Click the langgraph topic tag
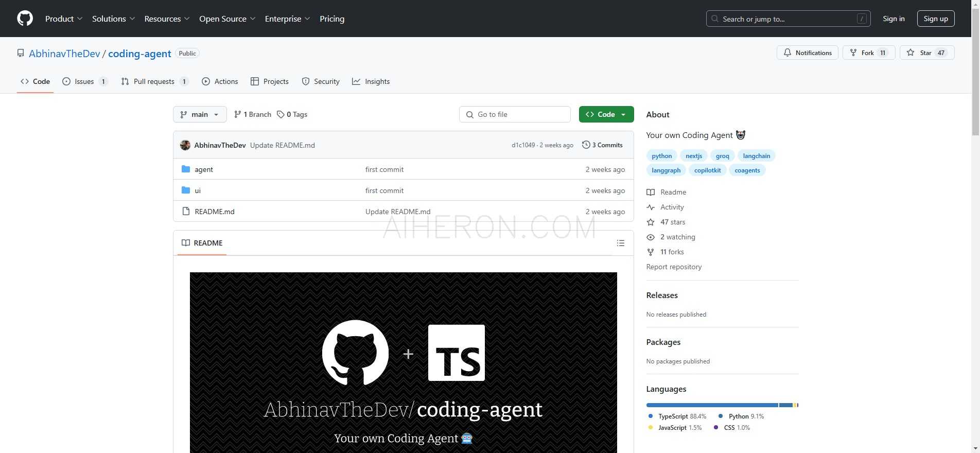 [666, 170]
